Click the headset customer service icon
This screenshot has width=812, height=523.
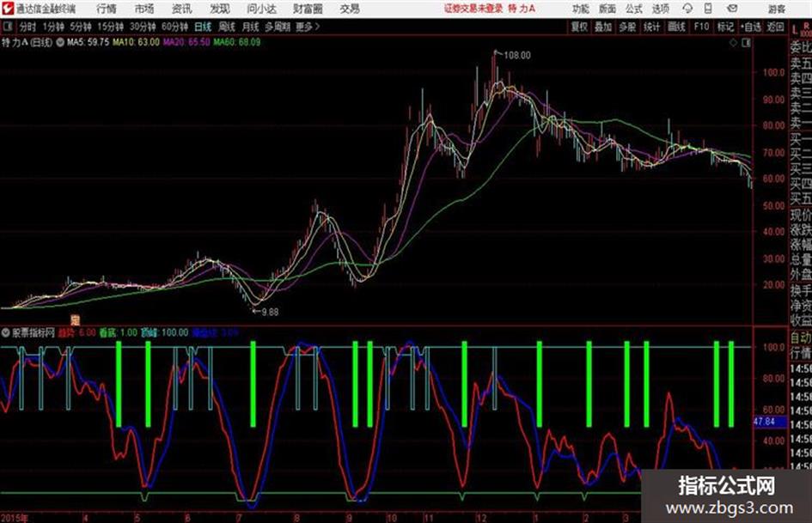(687, 9)
